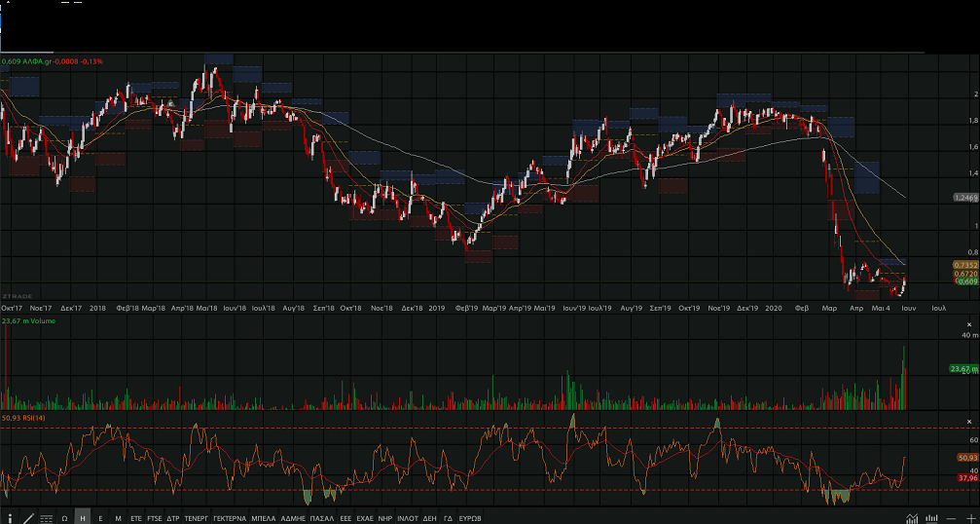Select the trend line drawing tool
Screen dimensions: 980x524
click(28, 517)
